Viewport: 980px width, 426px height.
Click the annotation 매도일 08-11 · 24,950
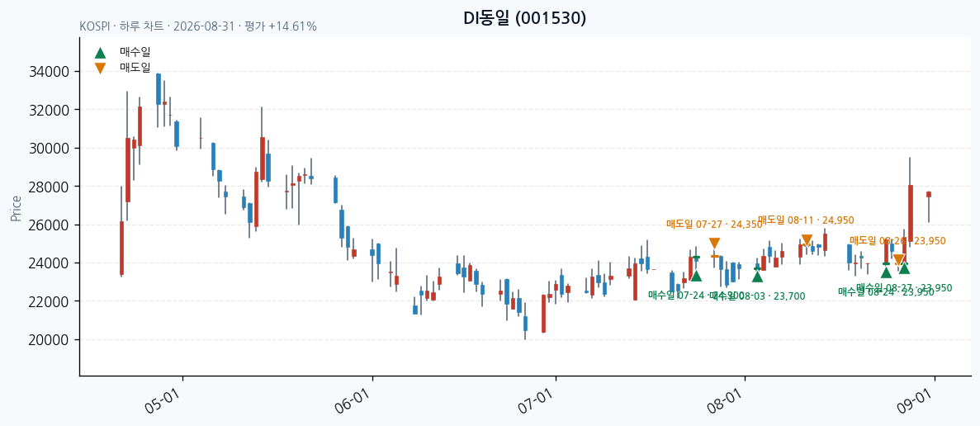pos(806,220)
